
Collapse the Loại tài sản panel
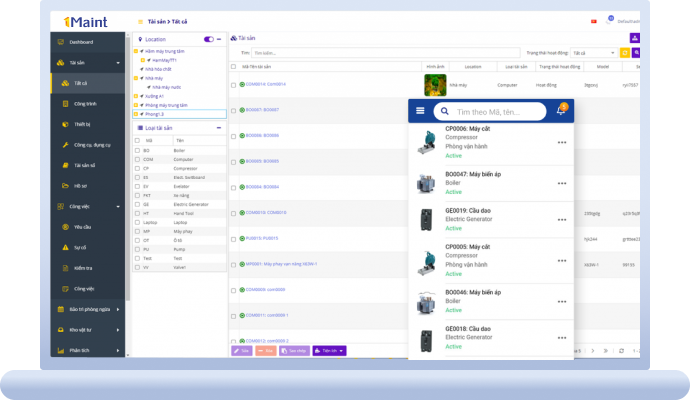click(220, 128)
